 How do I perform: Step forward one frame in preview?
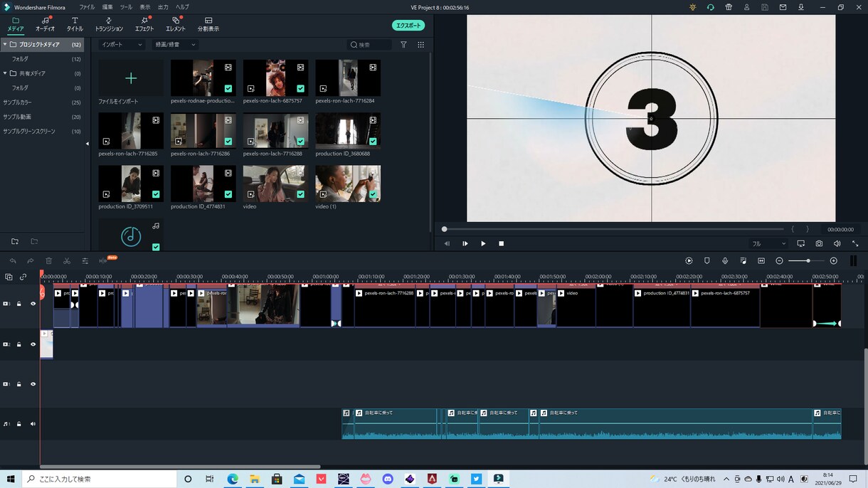pos(465,243)
